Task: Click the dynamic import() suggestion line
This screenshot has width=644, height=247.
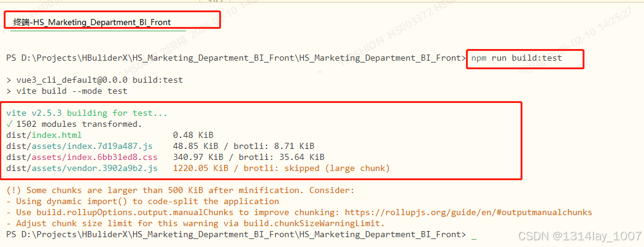Action: click(x=142, y=201)
